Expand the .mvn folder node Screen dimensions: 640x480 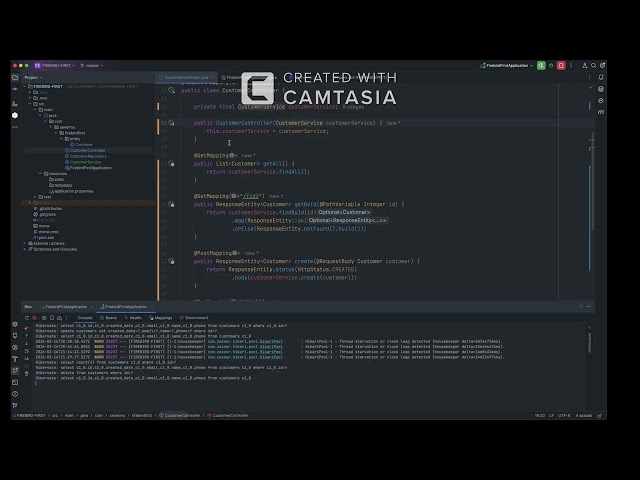(30, 98)
